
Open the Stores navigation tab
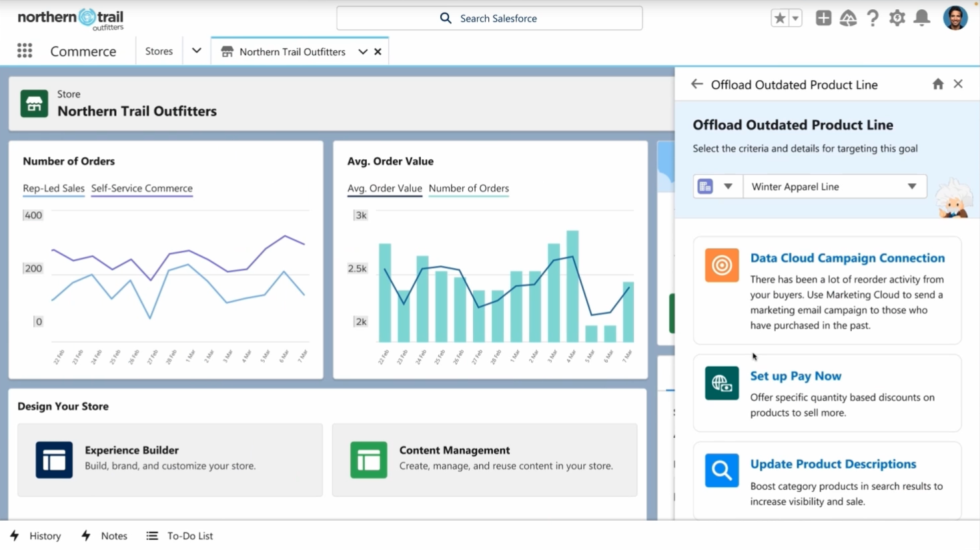[159, 51]
